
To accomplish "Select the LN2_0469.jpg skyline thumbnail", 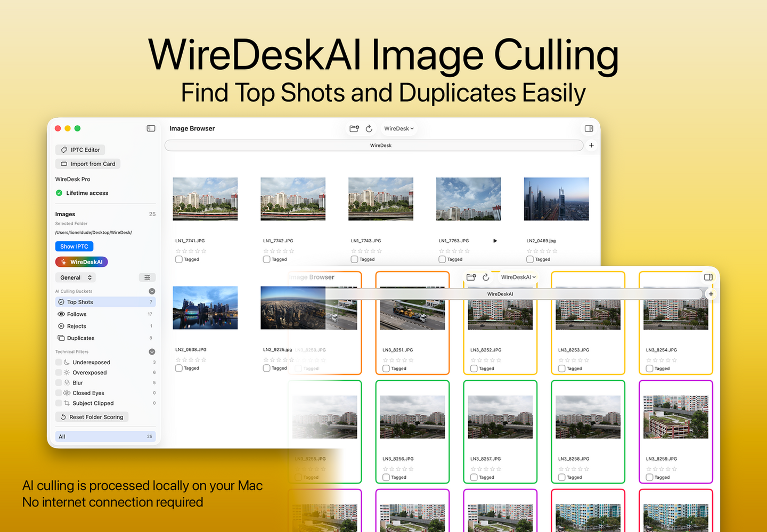I will pos(557,199).
